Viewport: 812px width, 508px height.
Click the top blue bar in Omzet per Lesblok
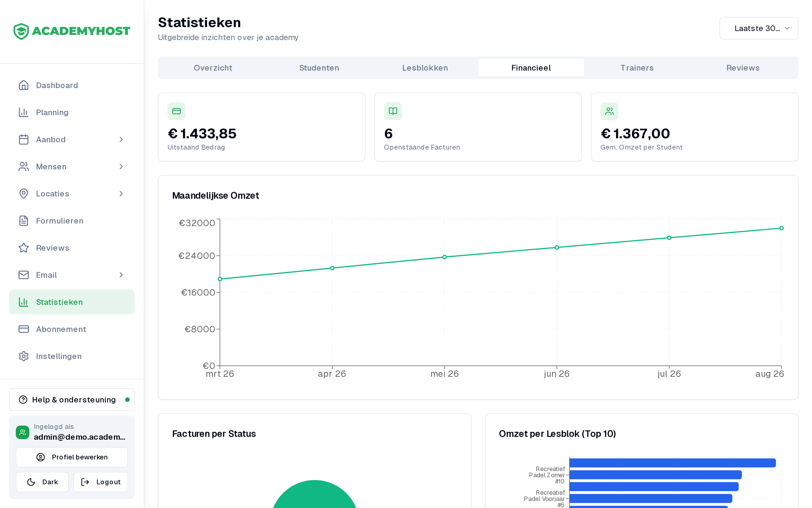673,463
